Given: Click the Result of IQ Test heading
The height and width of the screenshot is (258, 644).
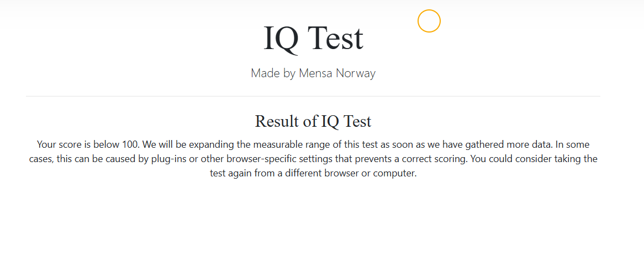Looking at the screenshot, I should click(x=313, y=121).
